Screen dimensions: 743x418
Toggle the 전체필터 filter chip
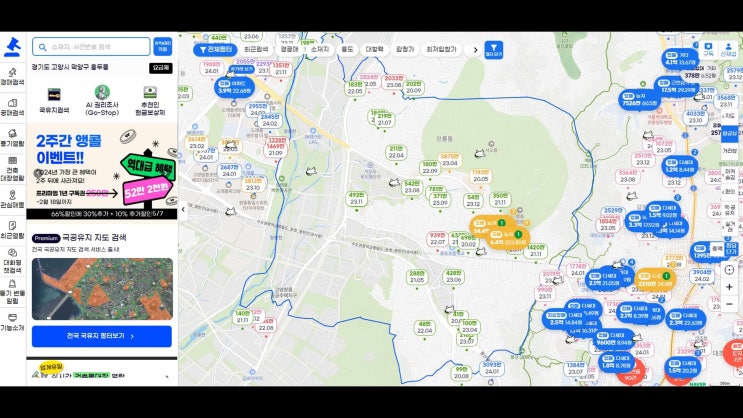click(215, 48)
